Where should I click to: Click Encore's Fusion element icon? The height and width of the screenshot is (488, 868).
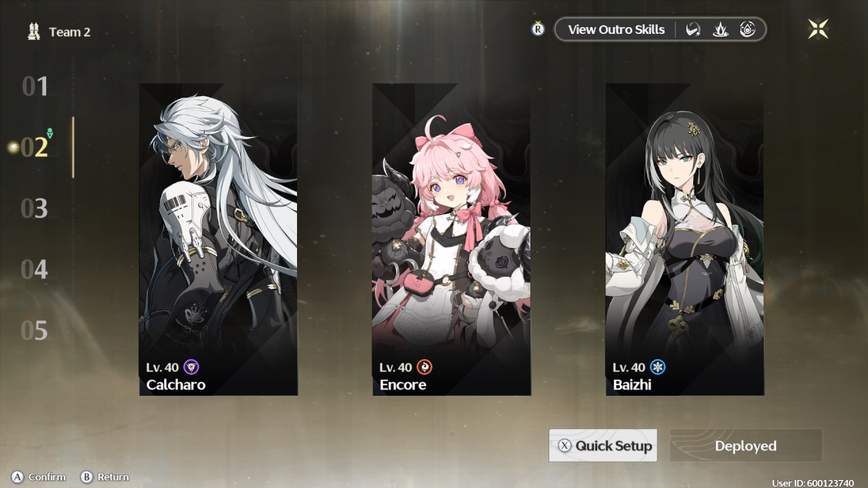pyautogui.click(x=425, y=367)
